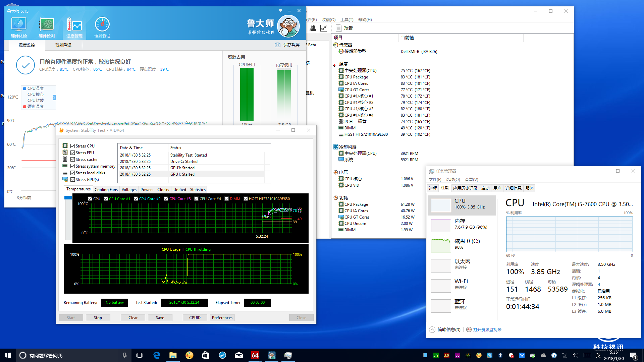This screenshot has width=644, height=362.
Task: Open 性能测试 performance test in Ludashi
Action: tap(102, 27)
